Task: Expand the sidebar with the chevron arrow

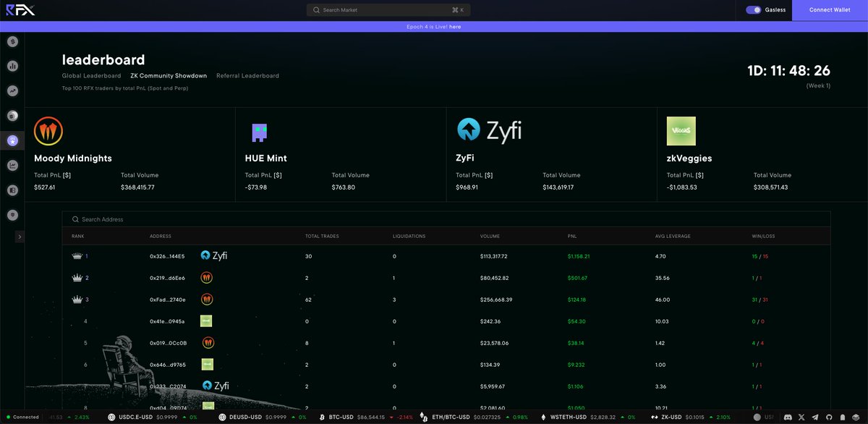Action: [20, 237]
